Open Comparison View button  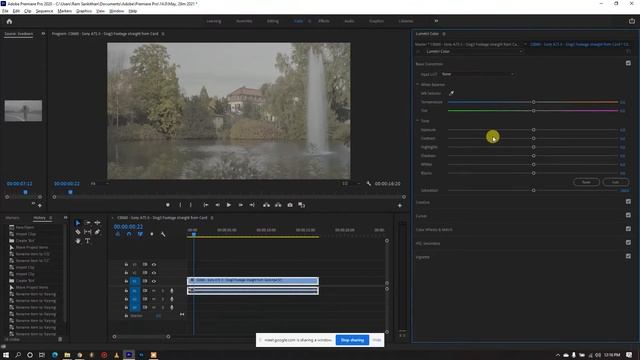(x=302, y=205)
